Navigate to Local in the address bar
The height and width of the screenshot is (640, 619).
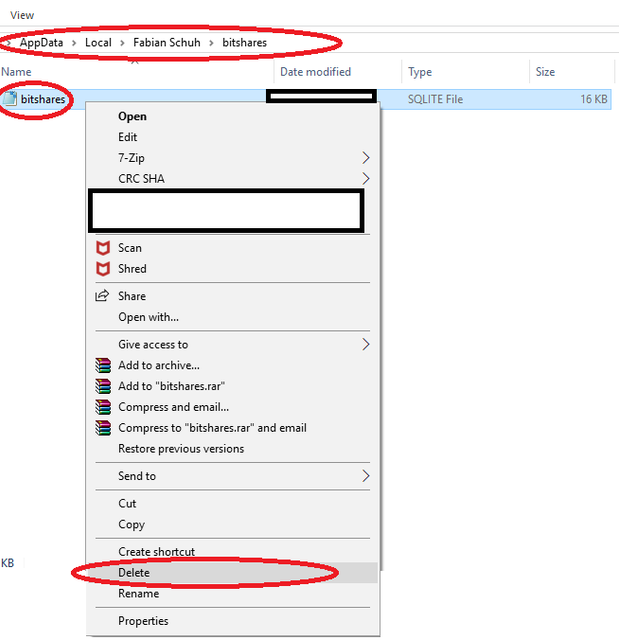click(x=98, y=42)
